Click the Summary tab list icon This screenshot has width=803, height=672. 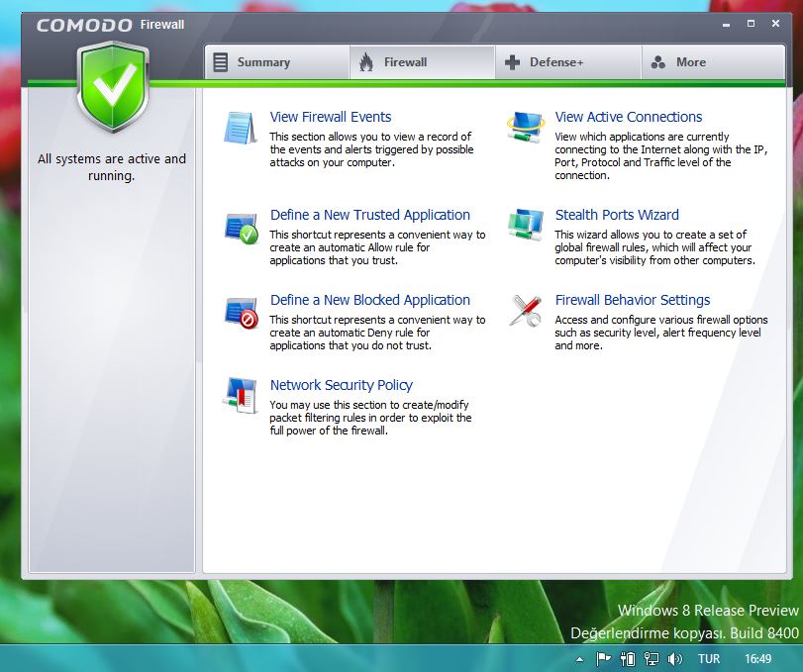(x=220, y=62)
